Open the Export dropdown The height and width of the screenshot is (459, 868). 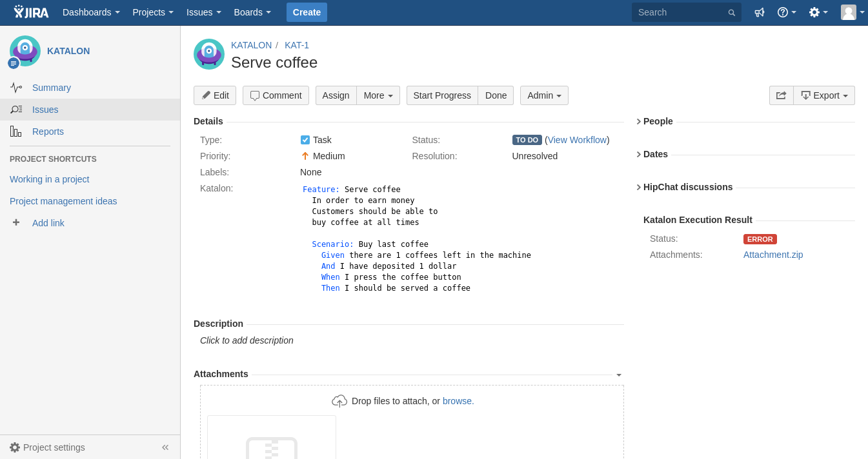click(824, 95)
